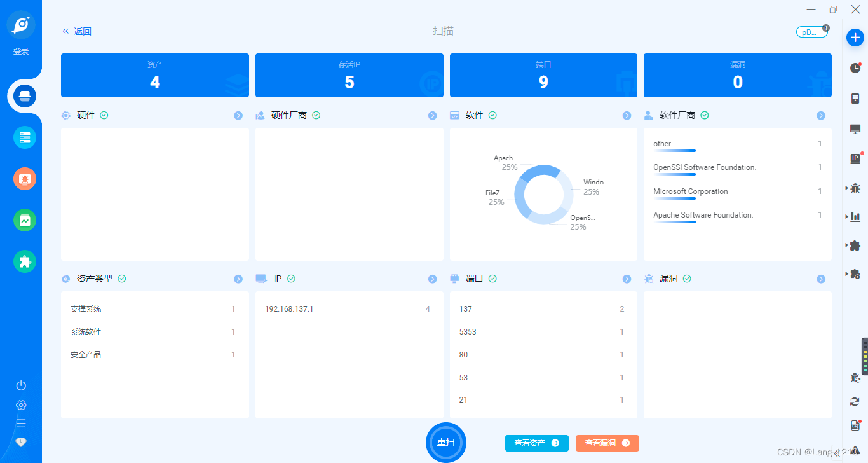This screenshot has width=868, height=463.
Task: Select Microsoft Corporation vendor row
Action: click(738, 192)
